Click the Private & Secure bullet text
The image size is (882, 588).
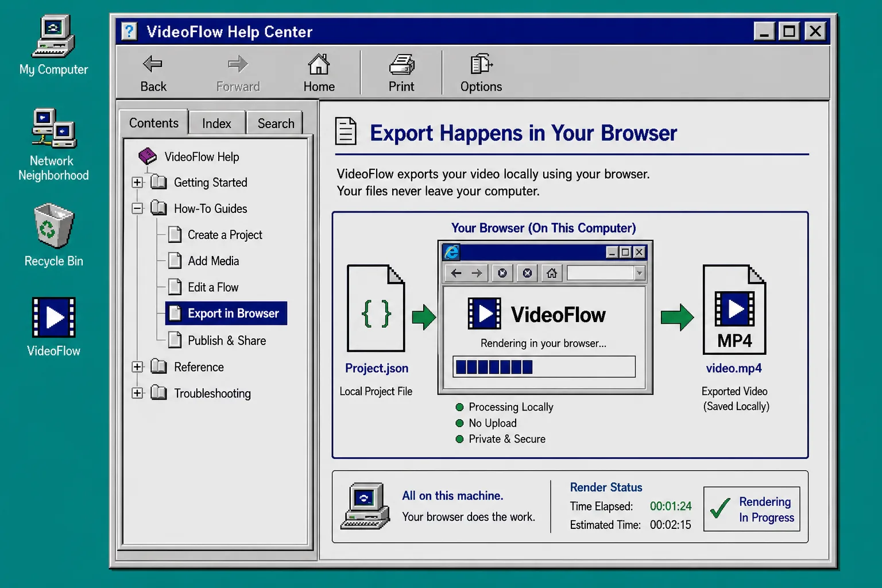click(507, 439)
